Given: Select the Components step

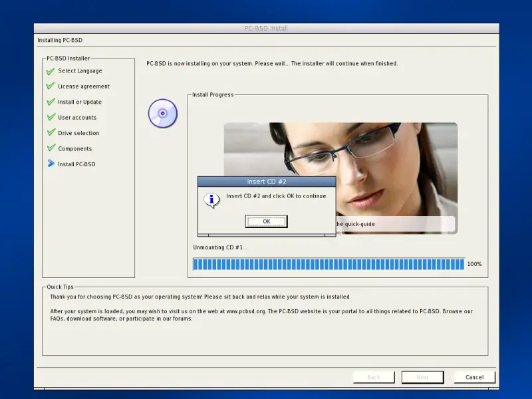Looking at the screenshot, I should (x=74, y=148).
